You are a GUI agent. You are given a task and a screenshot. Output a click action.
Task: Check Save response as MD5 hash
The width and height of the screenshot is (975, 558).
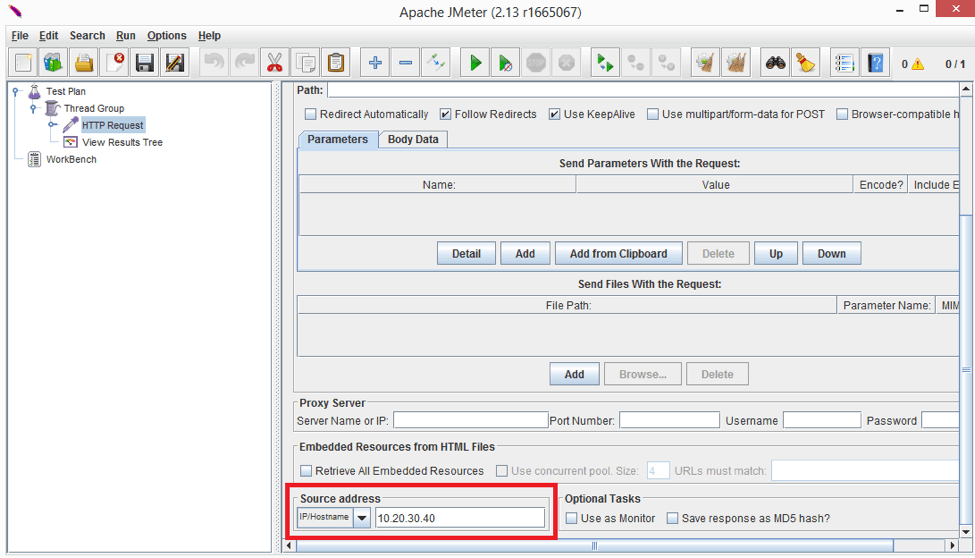tap(672, 518)
